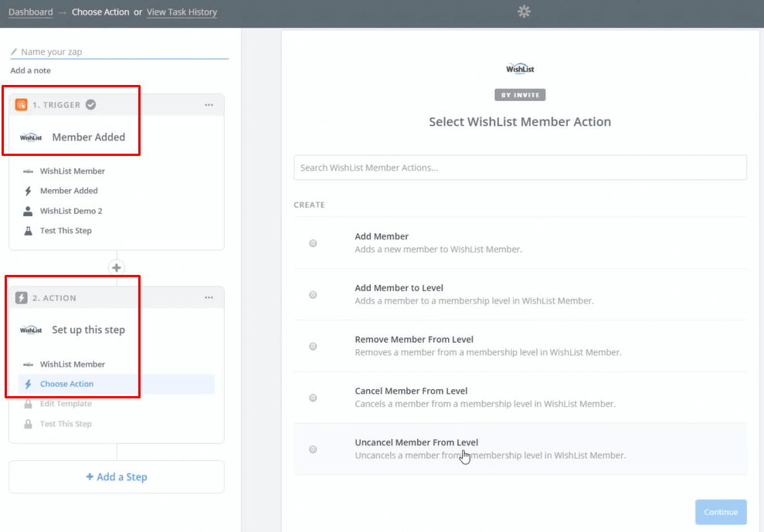The width and height of the screenshot is (764, 532).
Task: Click small WishList icon in action app row
Action: tap(29, 364)
